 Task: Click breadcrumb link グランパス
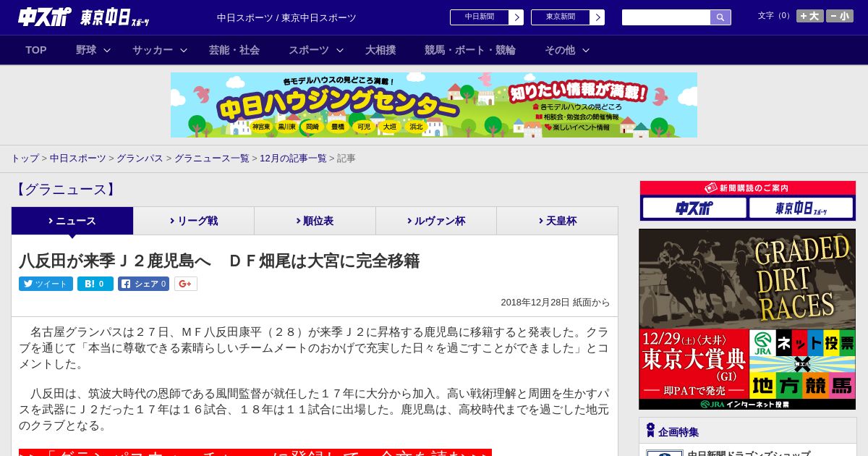coord(140,158)
